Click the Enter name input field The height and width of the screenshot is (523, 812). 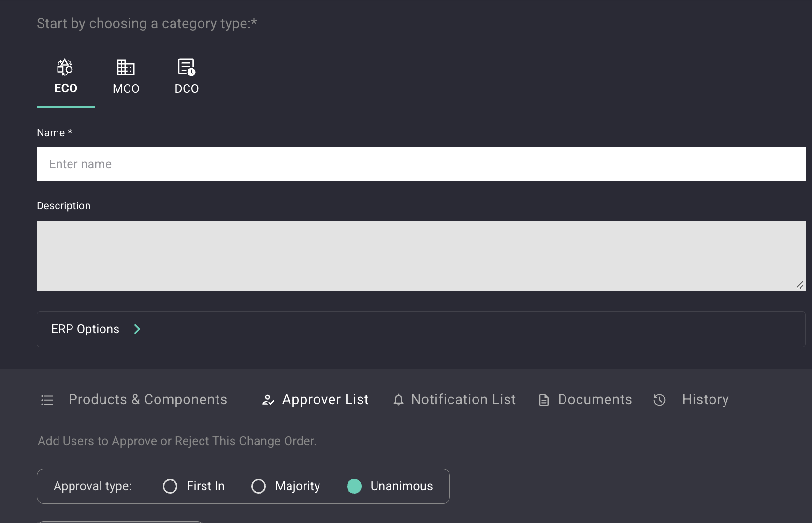click(x=420, y=164)
